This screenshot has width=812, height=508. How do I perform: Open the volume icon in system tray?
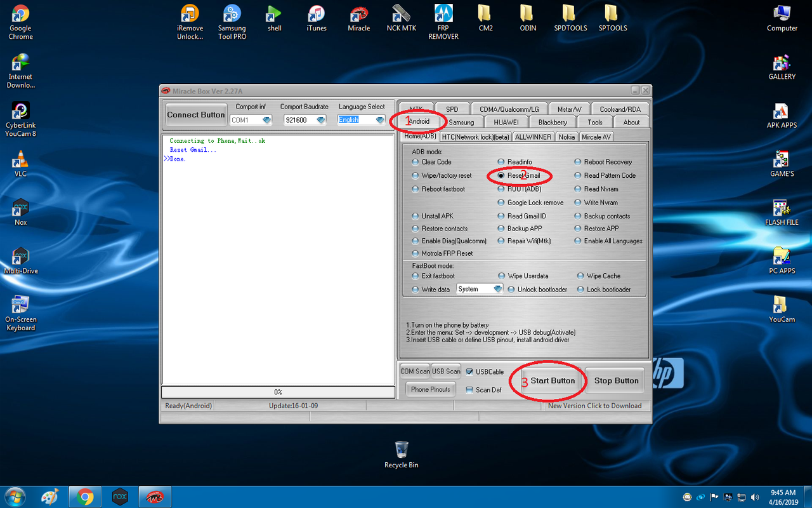point(755,497)
